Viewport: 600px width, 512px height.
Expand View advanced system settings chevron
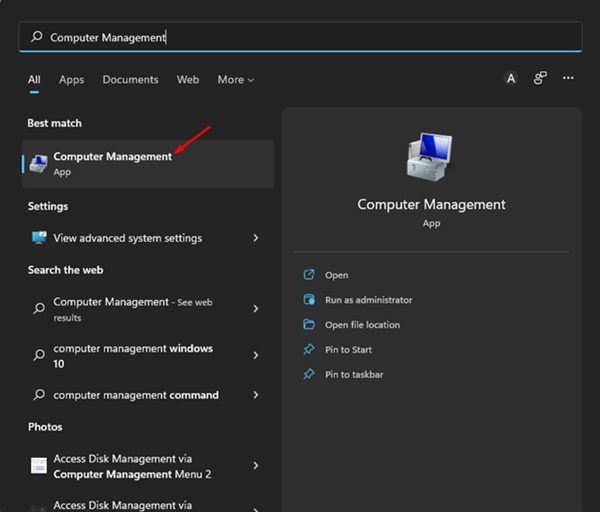pos(256,238)
